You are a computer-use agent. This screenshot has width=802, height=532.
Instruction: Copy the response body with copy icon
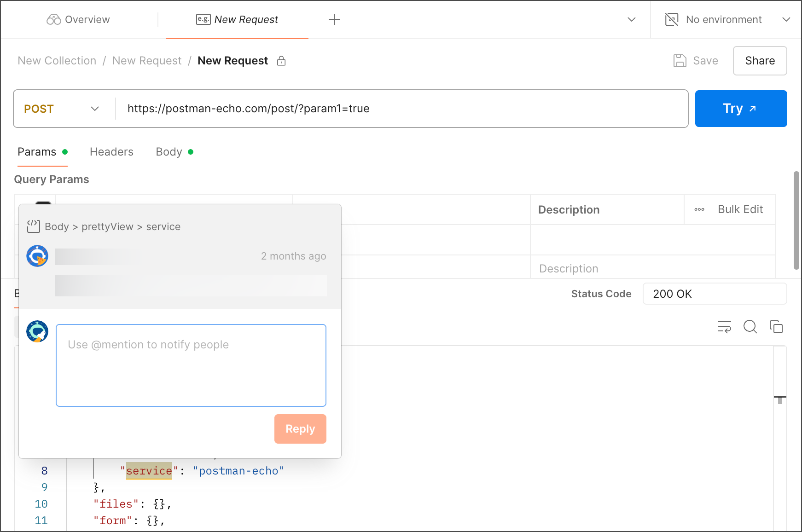point(776,327)
